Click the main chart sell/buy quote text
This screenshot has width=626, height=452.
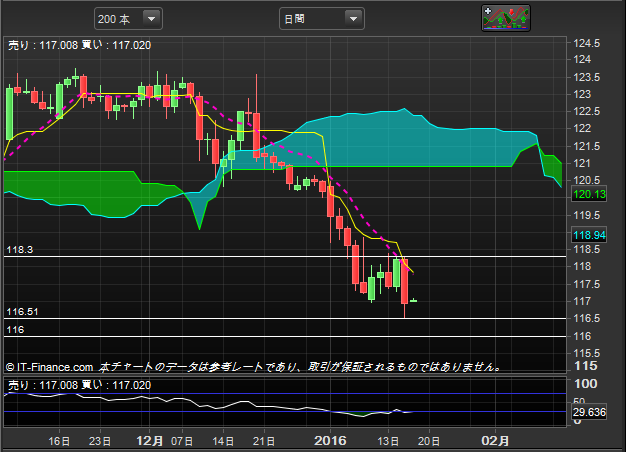pos(79,45)
